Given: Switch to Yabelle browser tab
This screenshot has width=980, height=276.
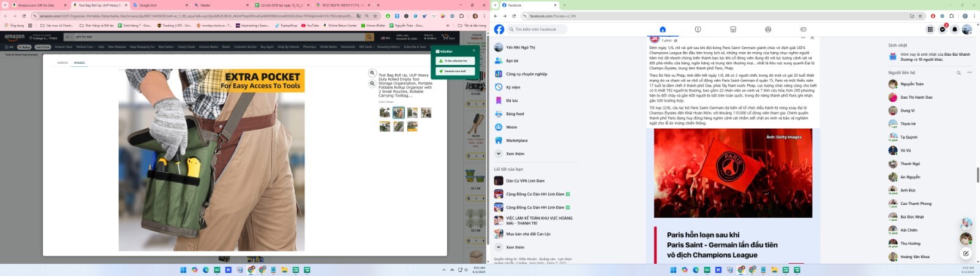Looking at the screenshot, I should pos(222,5).
